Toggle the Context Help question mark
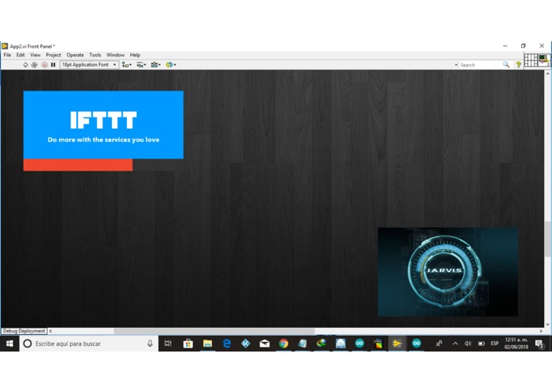 point(519,65)
